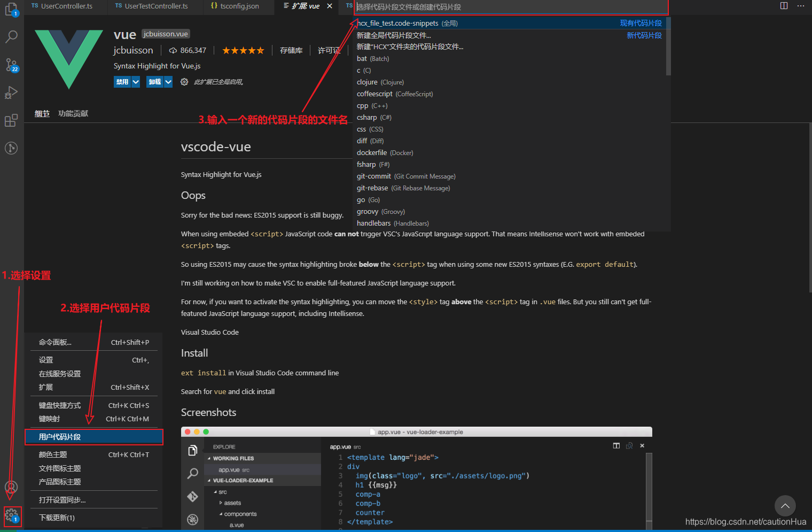The height and width of the screenshot is (532, 812).
Task: Select go (Go) language entry
Action: tap(509, 200)
